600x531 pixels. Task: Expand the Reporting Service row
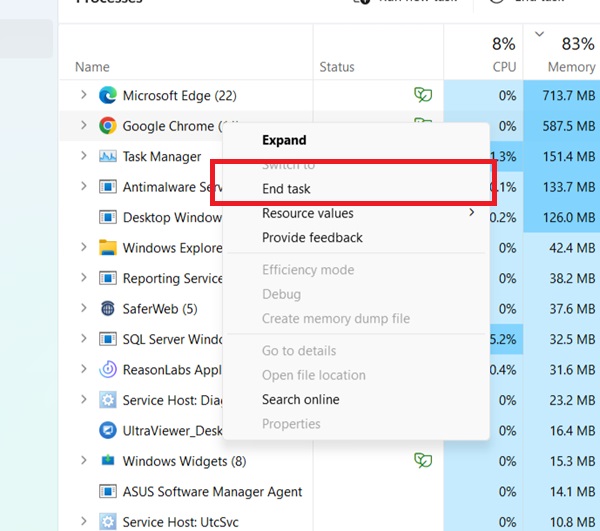coord(84,277)
